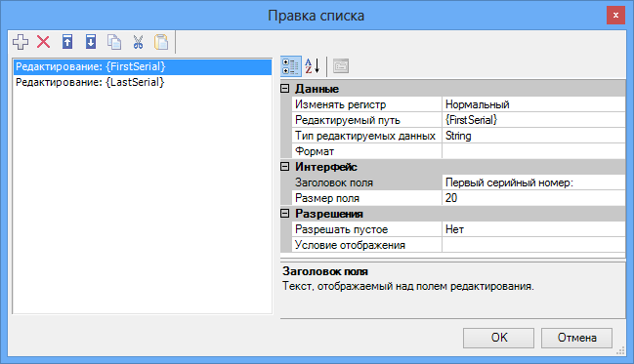The image size is (634, 364).
Task: Edit the Размер поля value 20
Action: 533,198
